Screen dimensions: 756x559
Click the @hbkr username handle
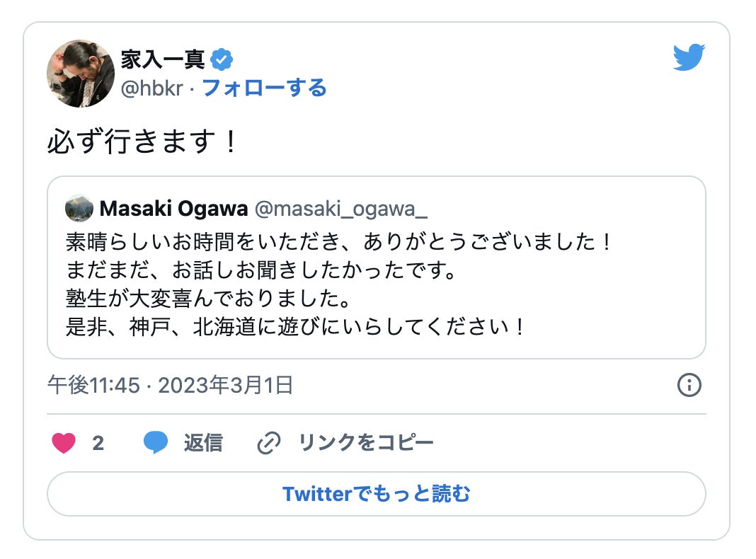(151, 88)
